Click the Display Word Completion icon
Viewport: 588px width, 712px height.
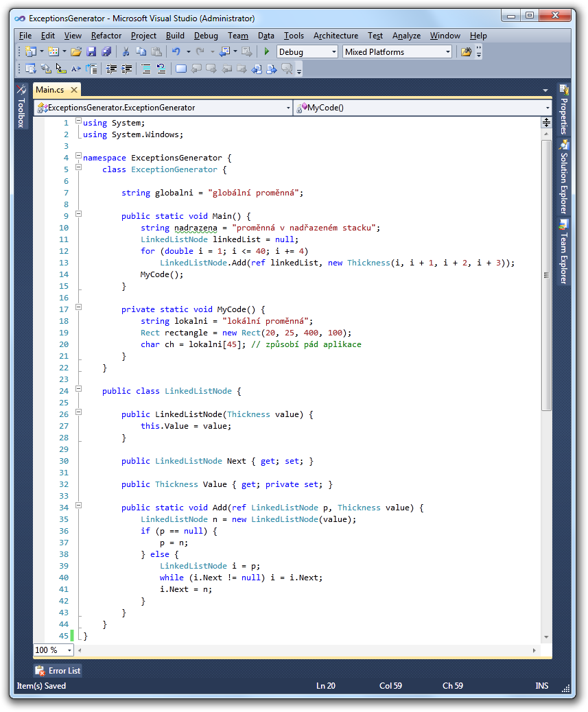point(76,69)
